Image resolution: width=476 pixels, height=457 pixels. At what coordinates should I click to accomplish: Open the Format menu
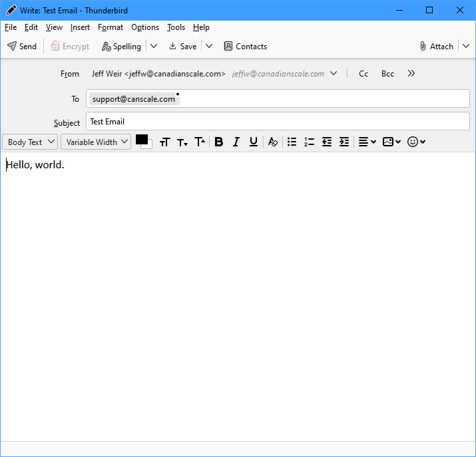111,27
